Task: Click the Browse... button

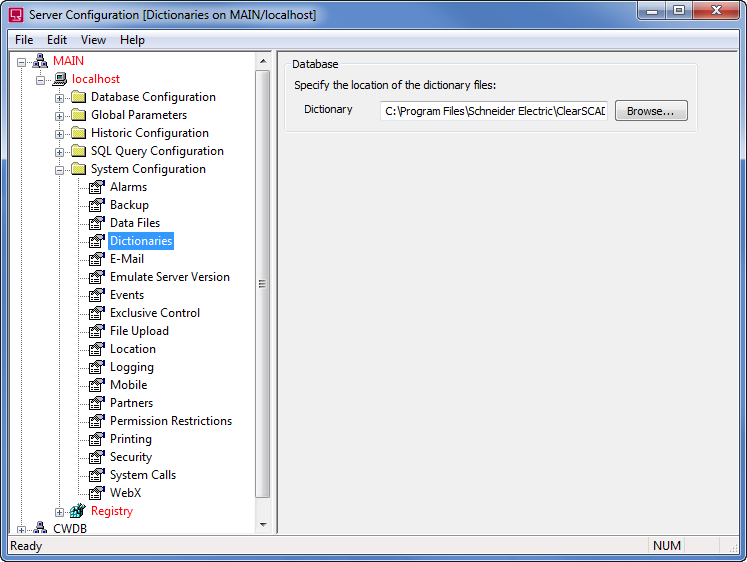Action: pos(650,111)
